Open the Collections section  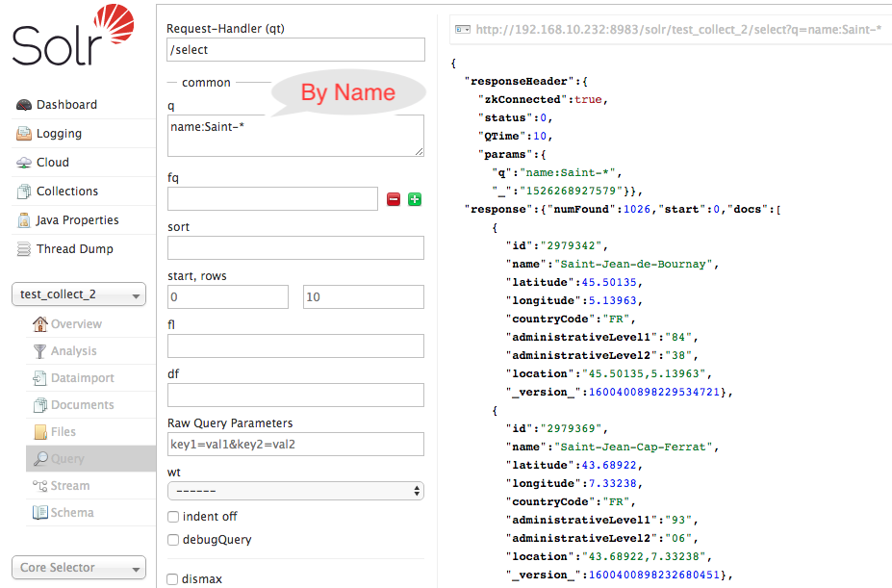coord(67,192)
